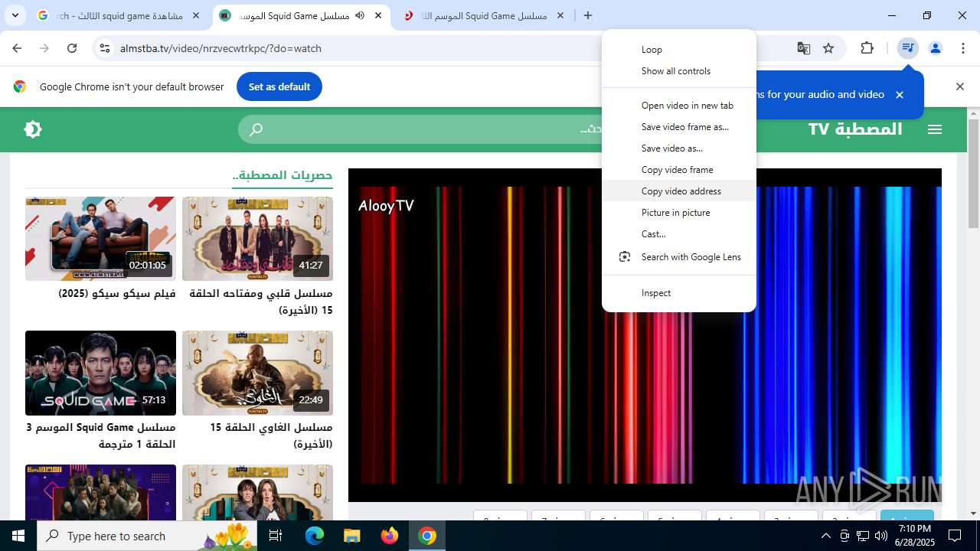Click the search magnifier icon on site
This screenshot has width=980, height=551.
pyautogui.click(x=256, y=129)
